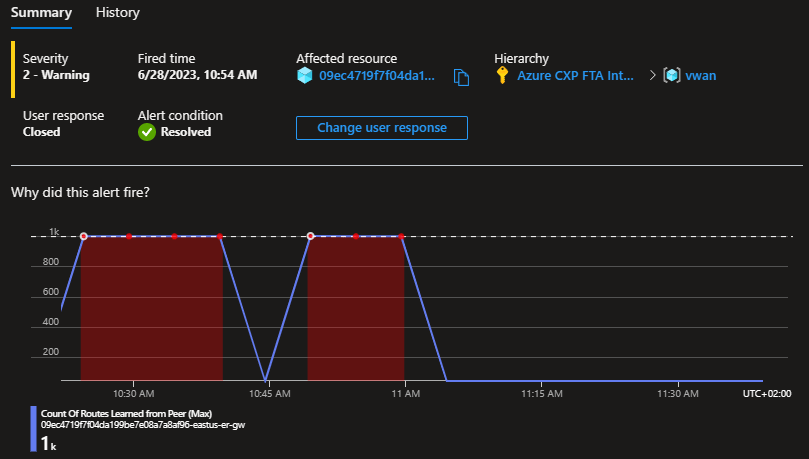Screen dimensions: 809x459
Task: Open the Azure CXP FTA Int subscription link
Action: (x=575, y=76)
